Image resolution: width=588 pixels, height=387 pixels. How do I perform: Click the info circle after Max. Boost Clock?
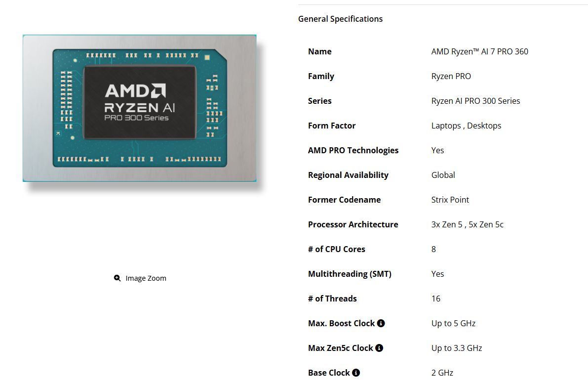tap(381, 323)
